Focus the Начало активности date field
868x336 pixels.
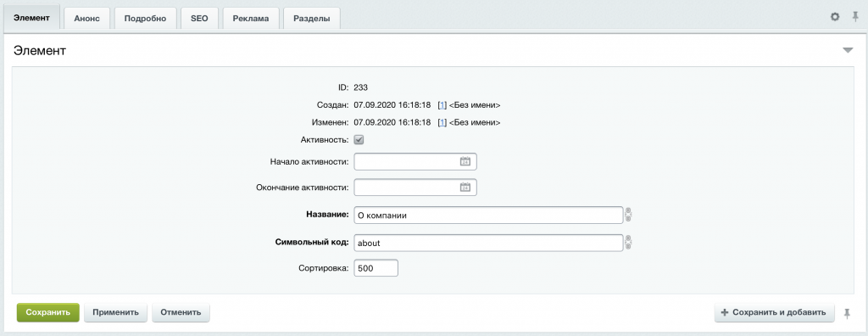[x=415, y=162]
